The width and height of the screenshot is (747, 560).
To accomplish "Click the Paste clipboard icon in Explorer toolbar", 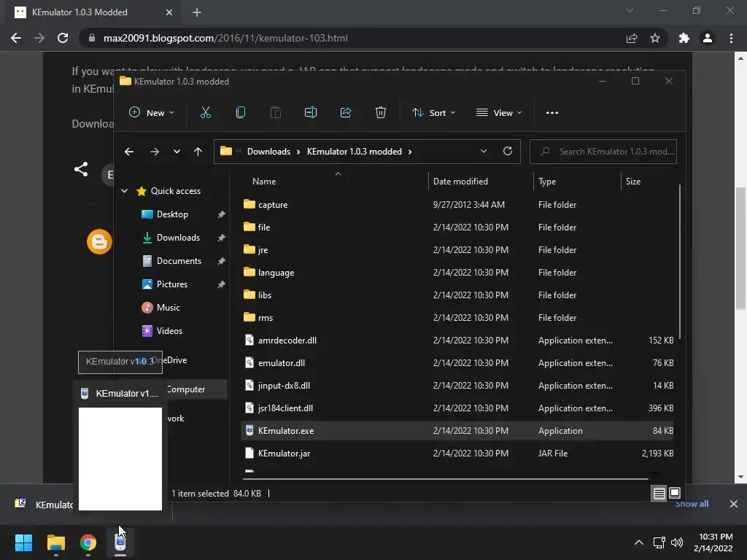I will 275,113.
